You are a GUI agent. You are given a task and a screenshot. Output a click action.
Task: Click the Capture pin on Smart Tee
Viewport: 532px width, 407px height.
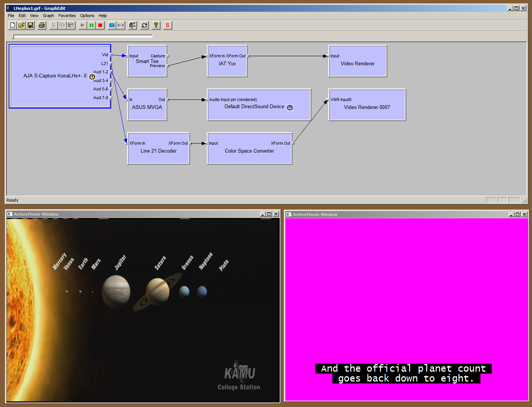coord(168,56)
